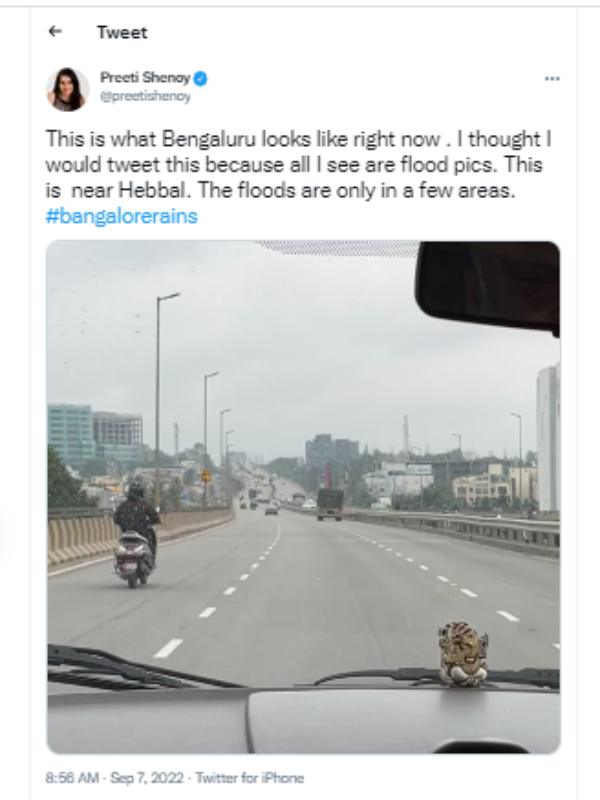
Task: Open the @preetishenoy handle link
Action: click(x=145, y=97)
